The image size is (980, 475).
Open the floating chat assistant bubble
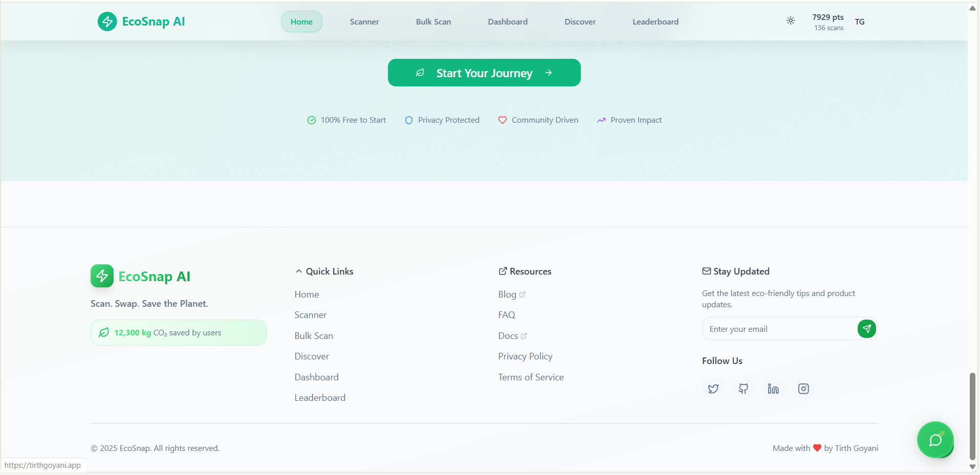[935, 440]
